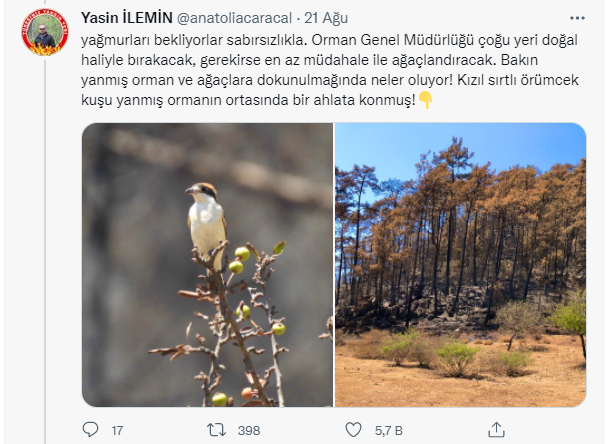Open the burned pine forest photo
607x444 pixels.
point(460,265)
